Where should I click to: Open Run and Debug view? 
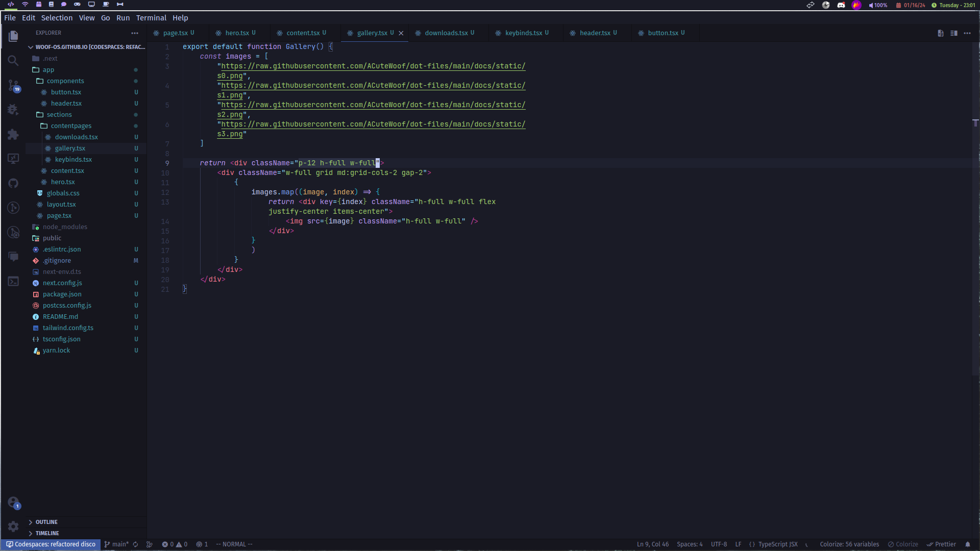tap(13, 110)
